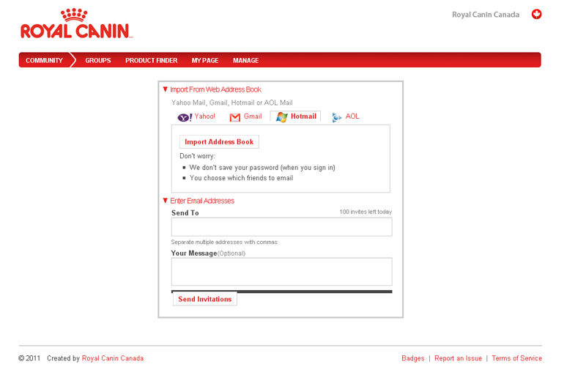Click the Canada maple leaf icon
The image size is (586, 392).
tap(536, 15)
